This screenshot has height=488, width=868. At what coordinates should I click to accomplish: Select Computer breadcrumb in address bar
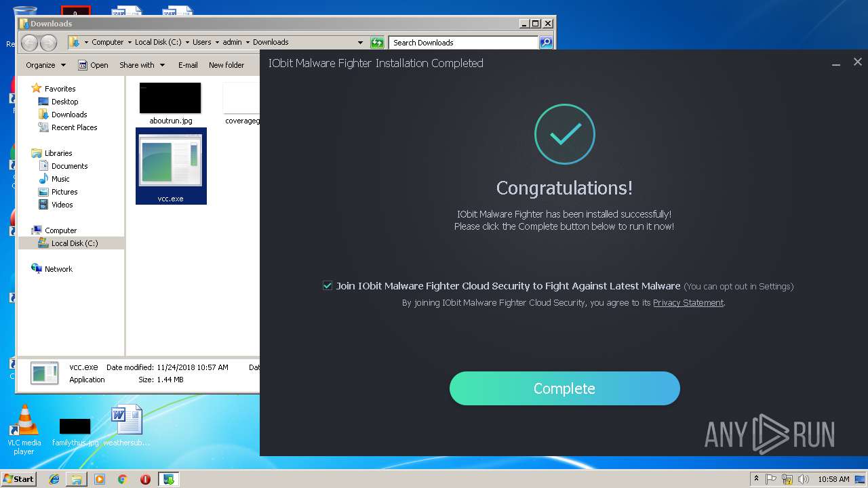[x=108, y=42]
